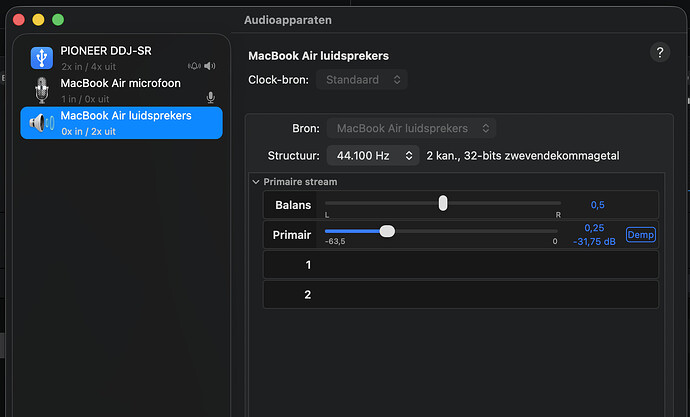The width and height of the screenshot is (690, 417).
Task: Open the Bron source dropdown
Action: [x=414, y=128]
